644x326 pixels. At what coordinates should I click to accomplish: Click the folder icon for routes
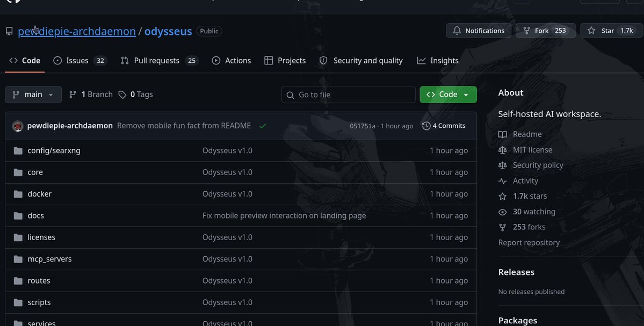coord(18,281)
